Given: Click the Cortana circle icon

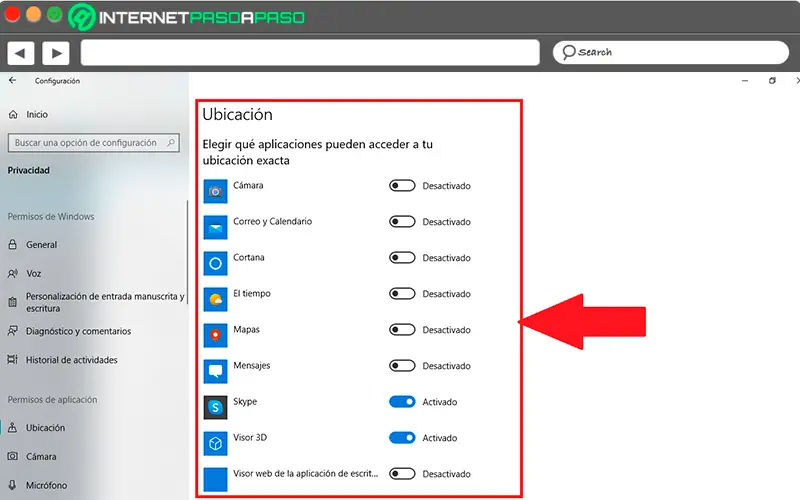Looking at the screenshot, I should click(x=215, y=263).
